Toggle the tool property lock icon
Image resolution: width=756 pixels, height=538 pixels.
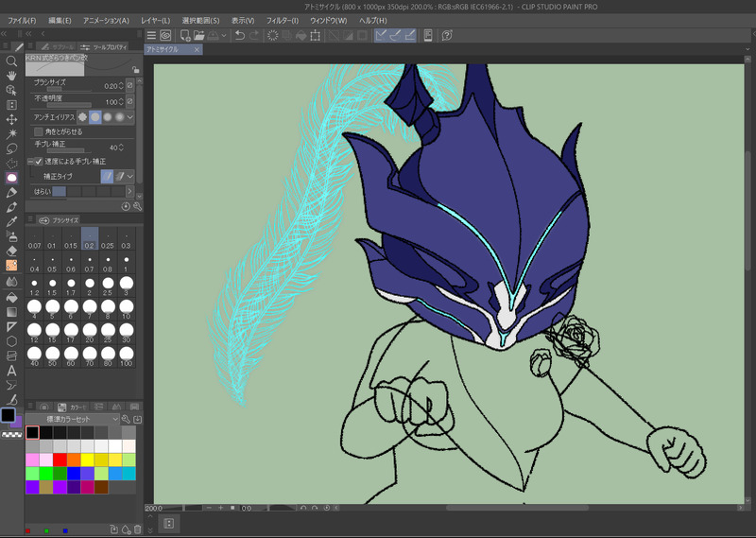[135, 69]
